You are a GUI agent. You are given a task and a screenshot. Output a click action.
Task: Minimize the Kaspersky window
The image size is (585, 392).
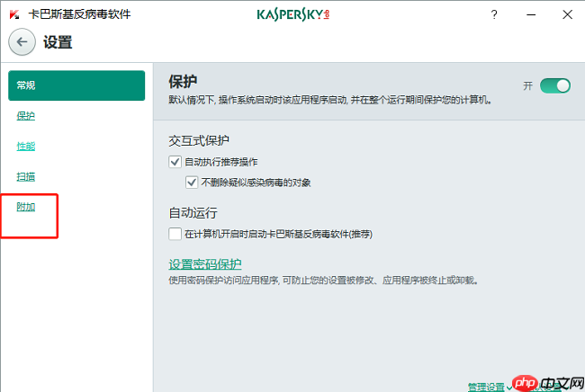click(x=531, y=15)
